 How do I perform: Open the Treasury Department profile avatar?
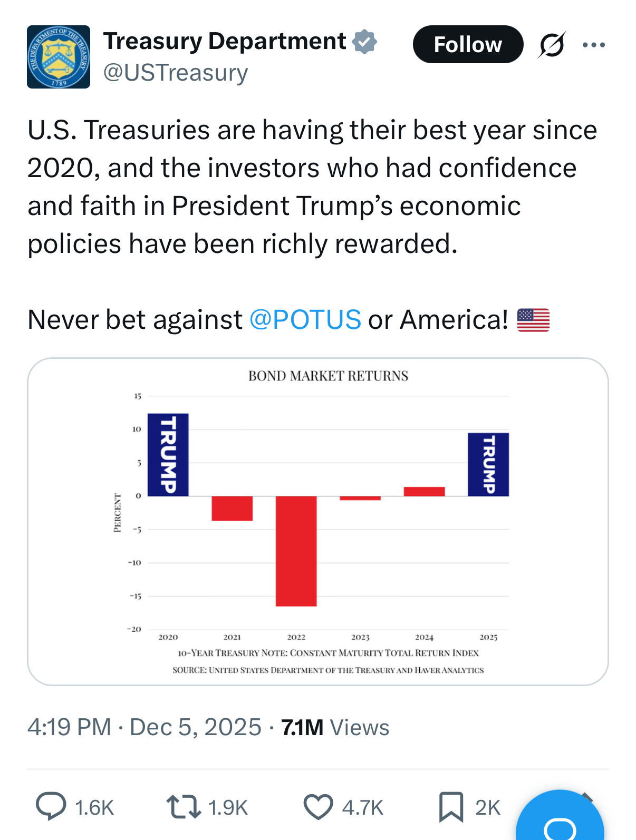click(x=59, y=57)
